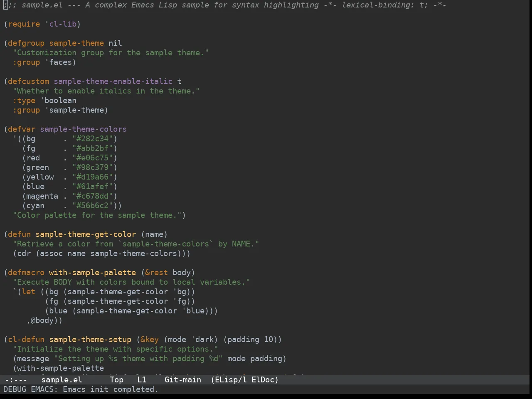Click the ElDoc minor mode indicator
The image size is (532, 399).
[263, 379]
